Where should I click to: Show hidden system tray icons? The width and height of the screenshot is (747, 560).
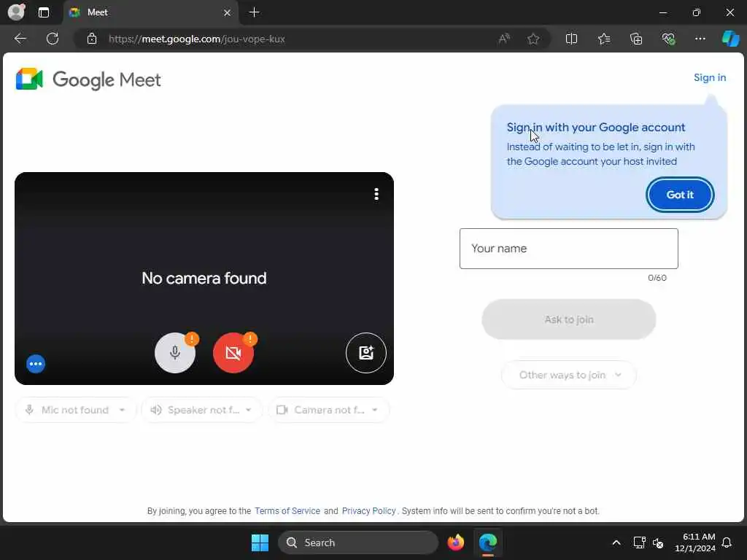[616, 542]
